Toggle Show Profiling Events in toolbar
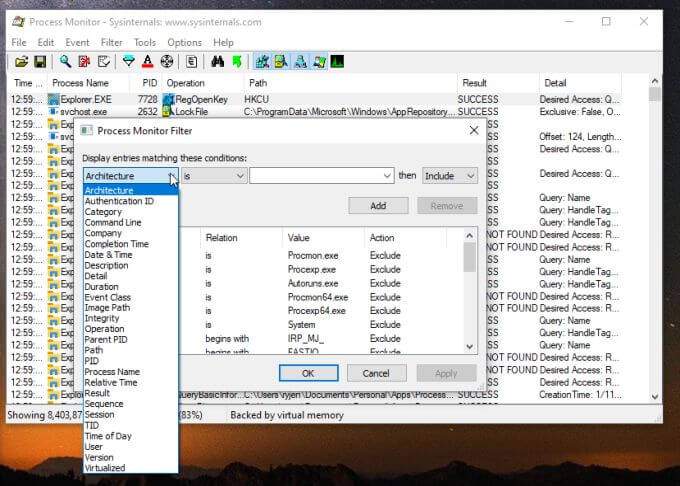Image resolution: width=680 pixels, height=486 pixels. (x=337, y=62)
